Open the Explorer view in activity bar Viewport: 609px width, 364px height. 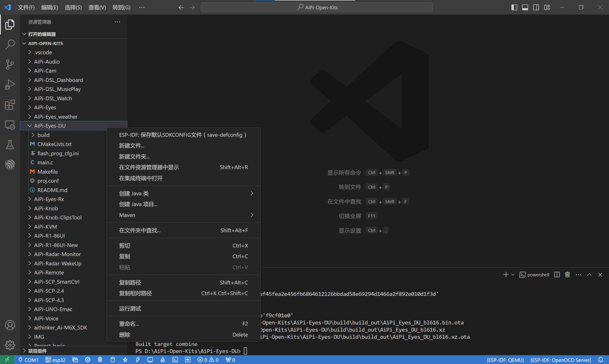tap(10, 24)
